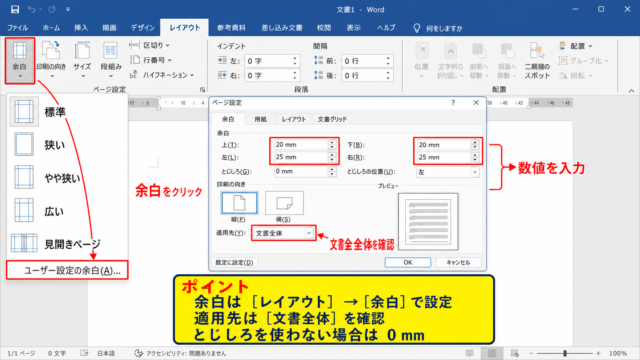
Task: Select the 広い margin preset
Action: click(67, 211)
